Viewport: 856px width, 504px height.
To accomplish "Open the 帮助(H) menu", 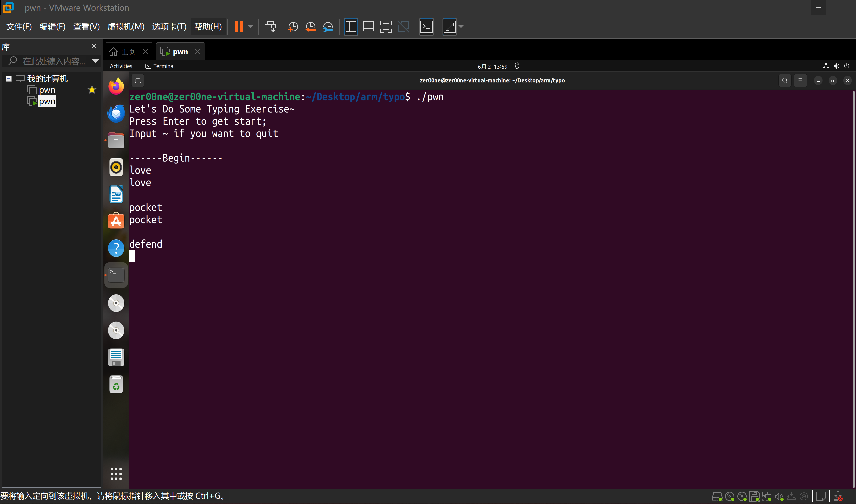I will (x=208, y=26).
